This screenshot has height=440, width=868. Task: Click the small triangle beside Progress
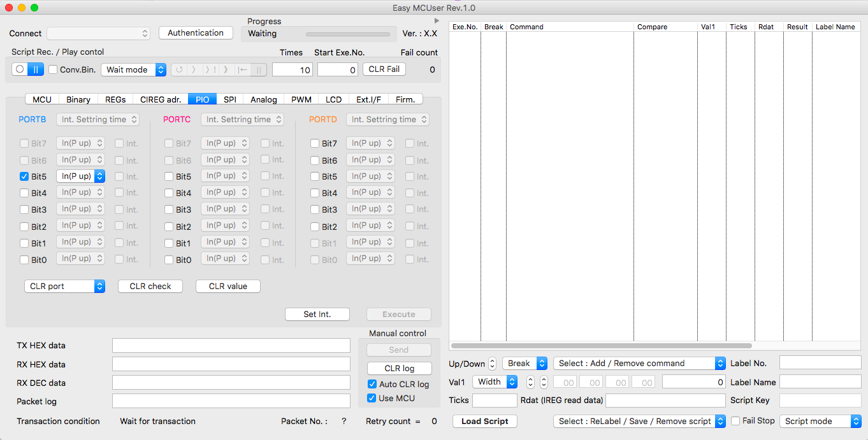click(437, 20)
